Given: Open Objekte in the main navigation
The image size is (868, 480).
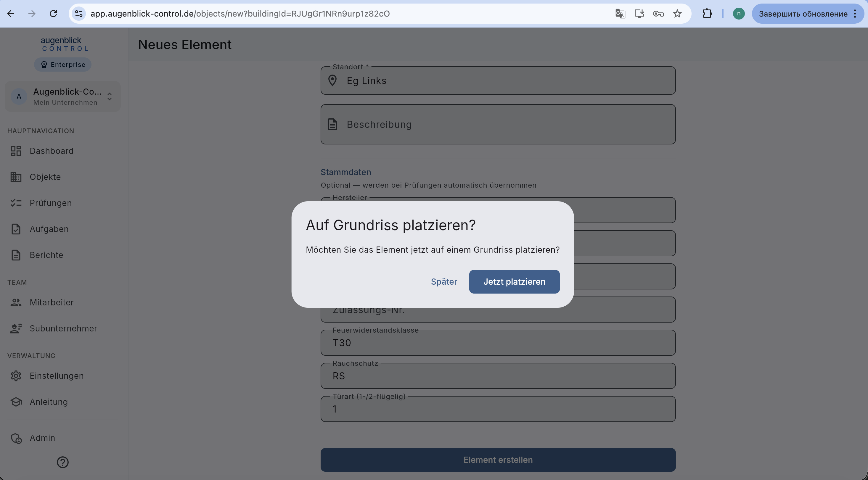Looking at the screenshot, I should coord(63,177).
